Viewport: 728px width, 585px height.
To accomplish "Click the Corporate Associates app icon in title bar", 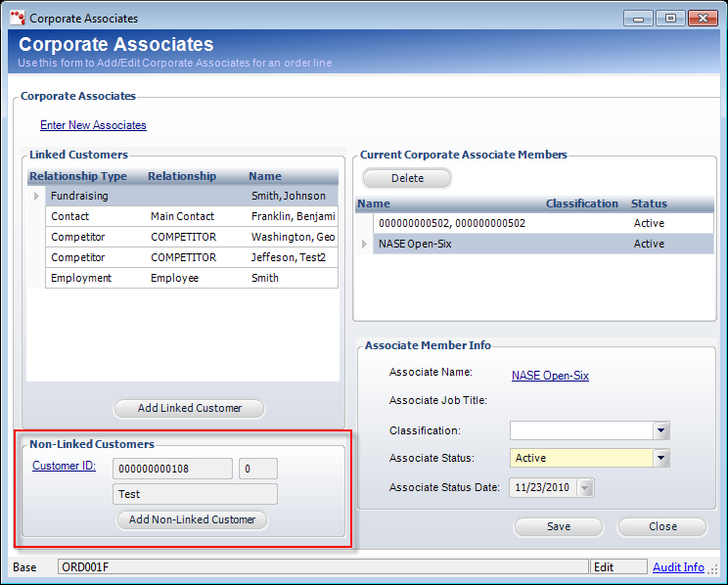I will click(16, 18).
